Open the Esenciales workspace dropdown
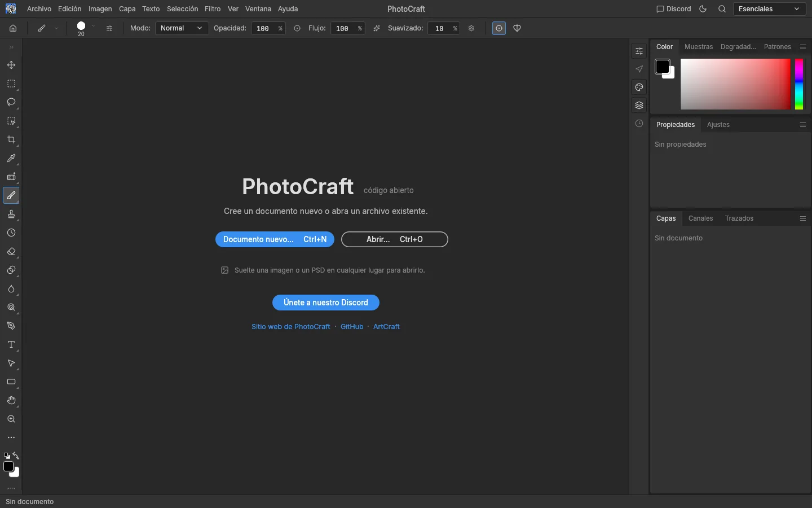 click(770, 9)
